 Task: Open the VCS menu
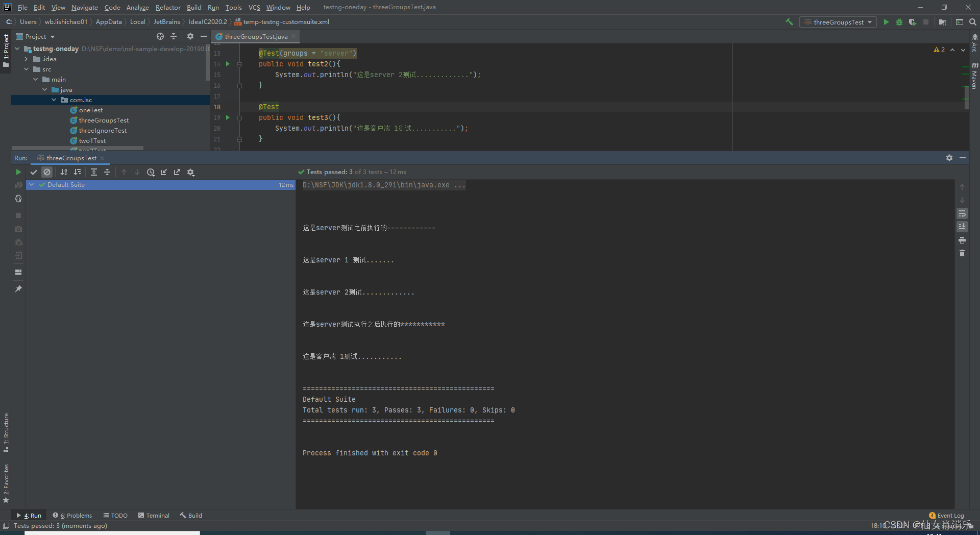click(254, 7)
